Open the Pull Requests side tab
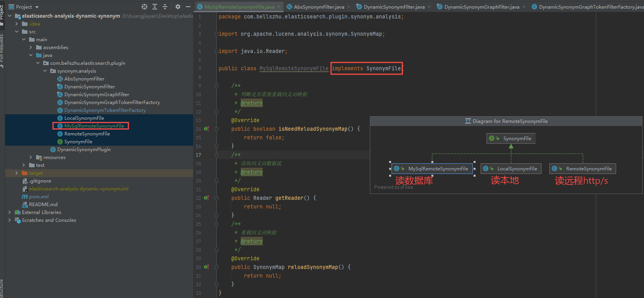644x298 pixels. [x=2, y=49]
